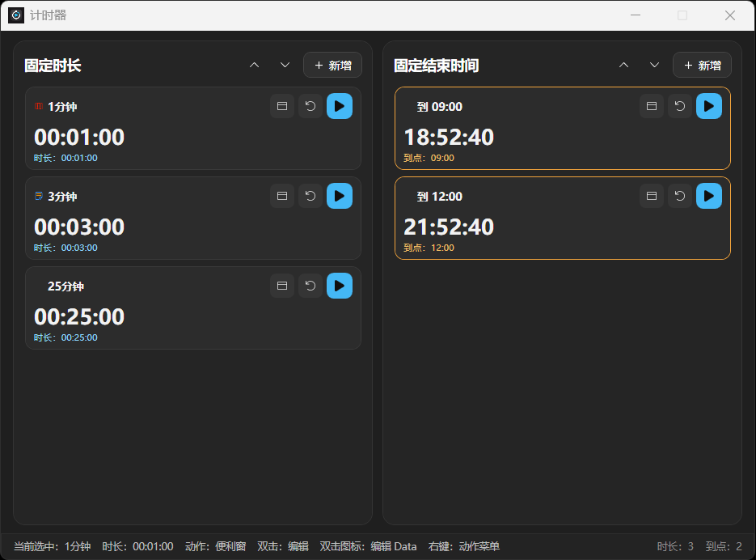Open sticky window for 1分钟 timer
The height and width of the screenshot is (560, 756).
(282, 106)
